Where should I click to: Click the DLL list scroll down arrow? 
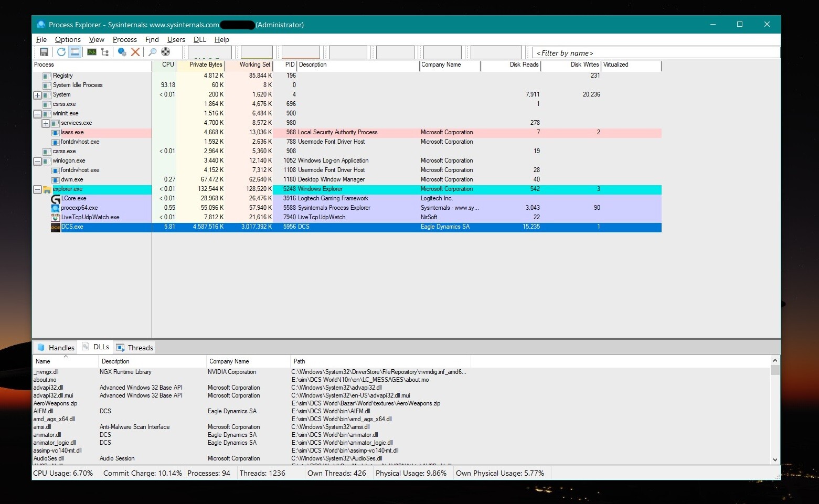775,460
